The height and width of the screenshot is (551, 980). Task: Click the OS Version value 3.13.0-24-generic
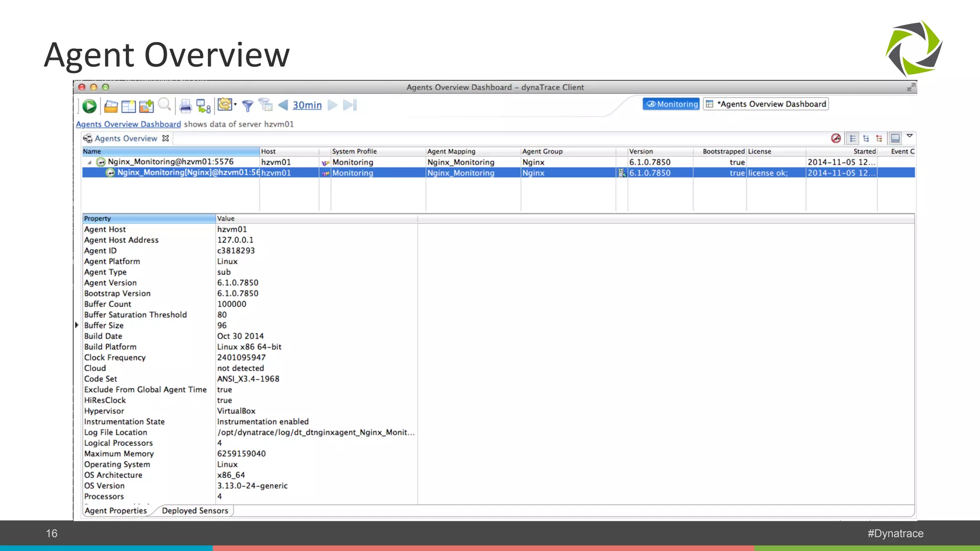pos(252,485)
